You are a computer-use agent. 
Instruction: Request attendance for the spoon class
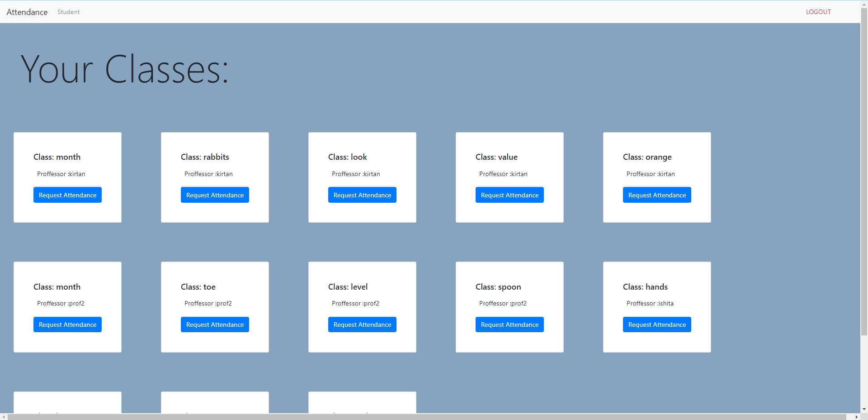coord(509,324)
